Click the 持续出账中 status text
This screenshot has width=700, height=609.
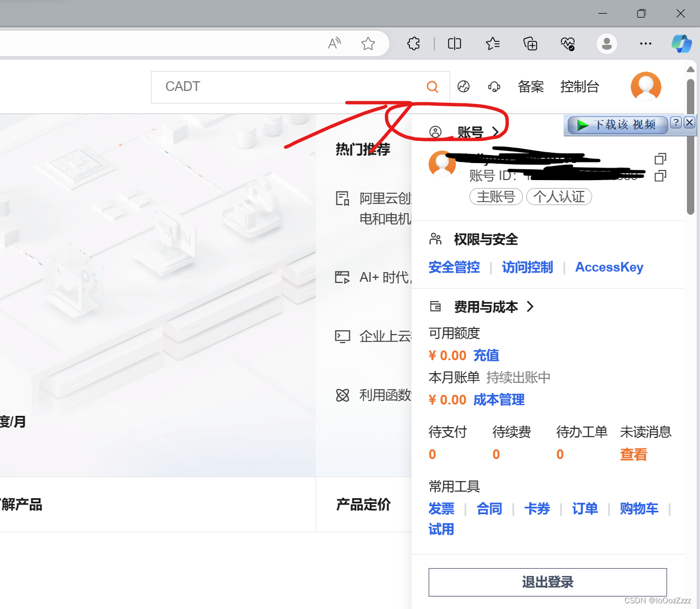518,377
